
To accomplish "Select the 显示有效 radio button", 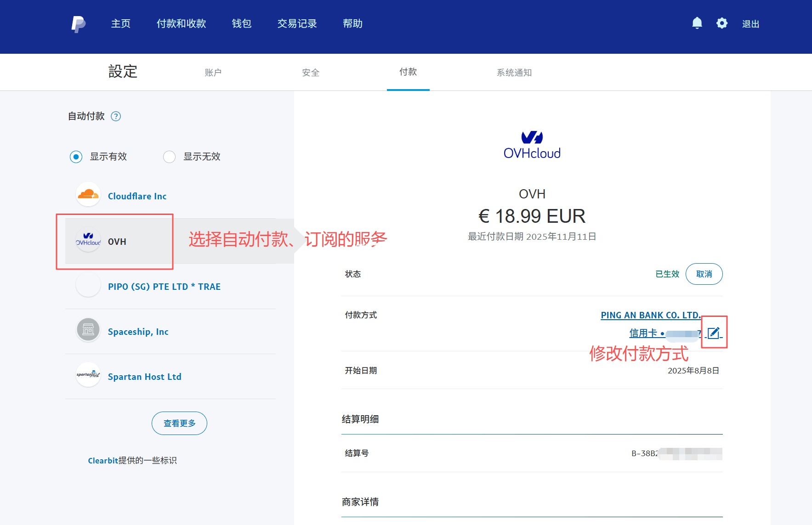I will click(x=76, y=157).
